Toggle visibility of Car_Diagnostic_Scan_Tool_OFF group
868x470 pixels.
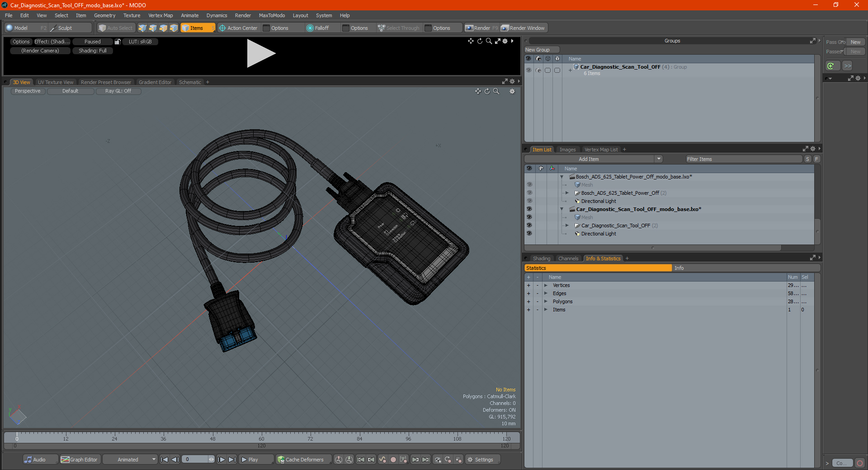(529, 226)
